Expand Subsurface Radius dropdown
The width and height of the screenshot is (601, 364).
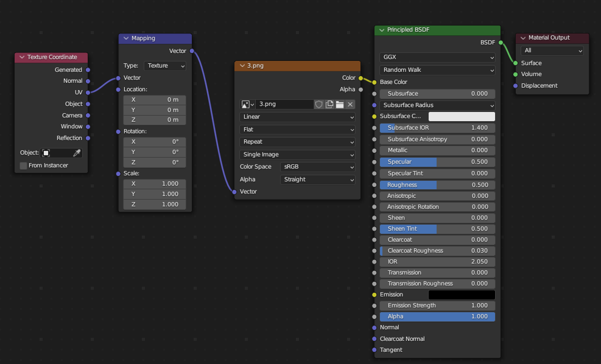pos(437,105)
